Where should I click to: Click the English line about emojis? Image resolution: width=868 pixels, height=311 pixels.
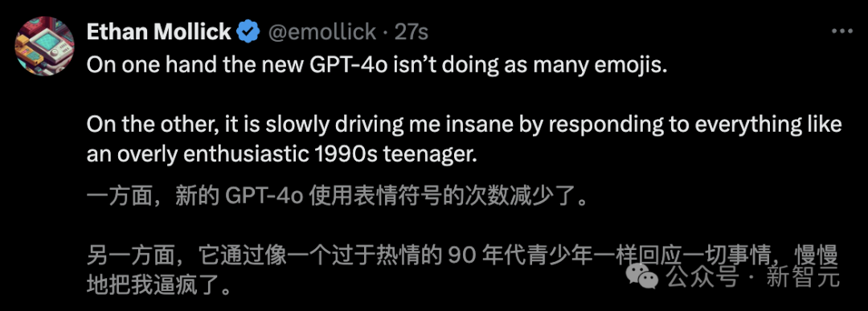click(x=378, y=67)
